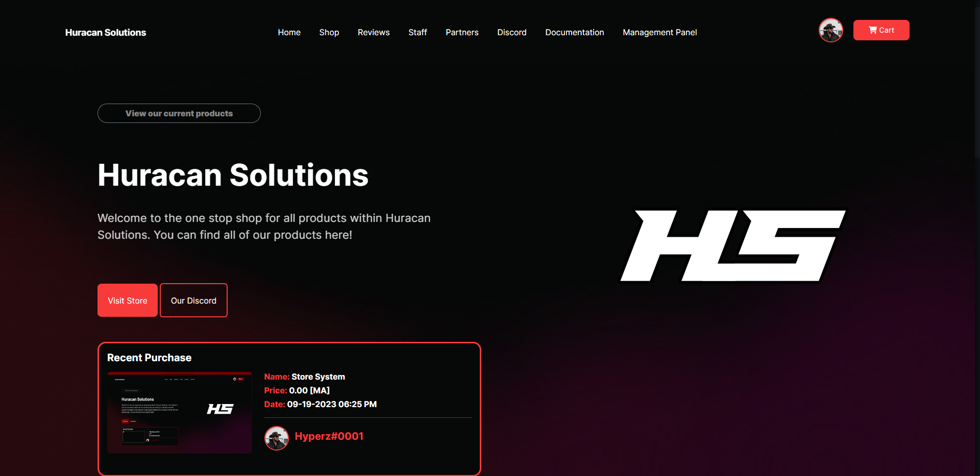Open the profile avatar in the navbar

[x=831, y=30]
